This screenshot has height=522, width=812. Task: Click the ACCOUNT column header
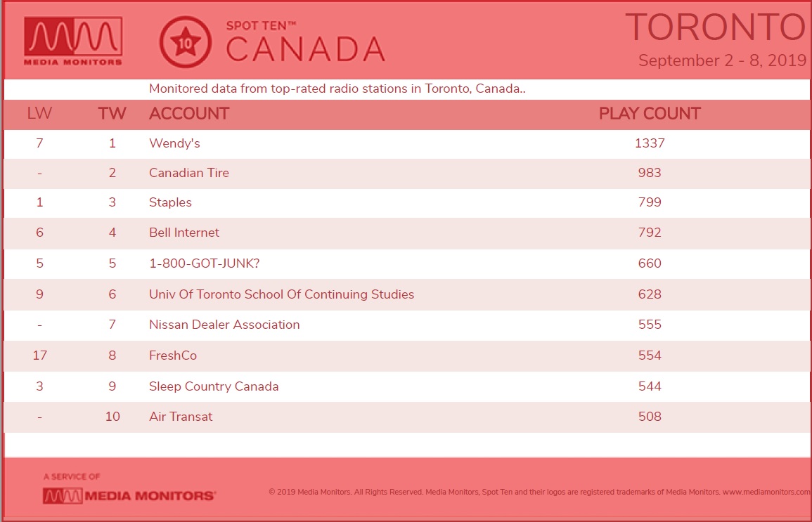click(189, 114)
